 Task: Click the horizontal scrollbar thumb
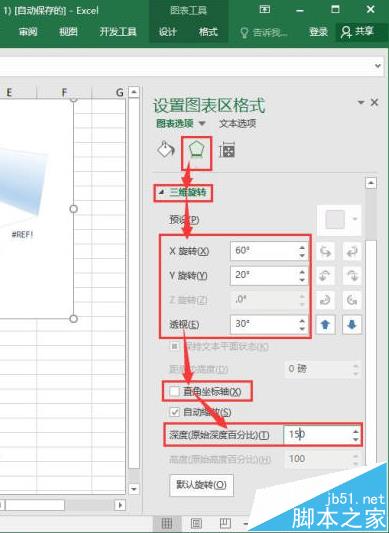(x=34, y=505)
